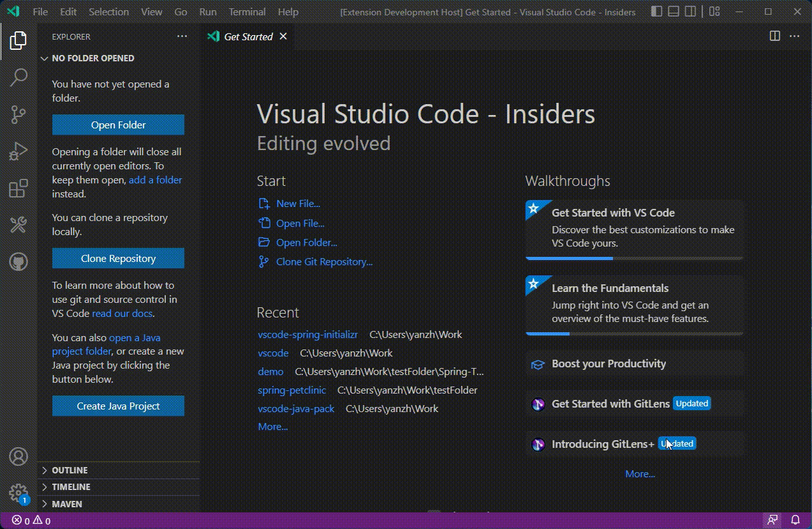Image resolution: width=812 pixels, height=529 pixels.
Task: Open the GitHub view icon
Action: pos(19,262)
